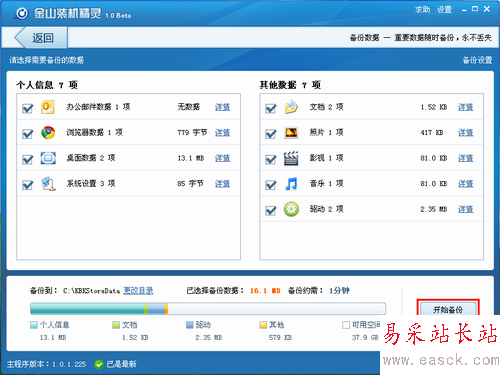
Task: Click the 可用空间 white legend swatch
Action: pyautogui.click(x=346, y=325)
